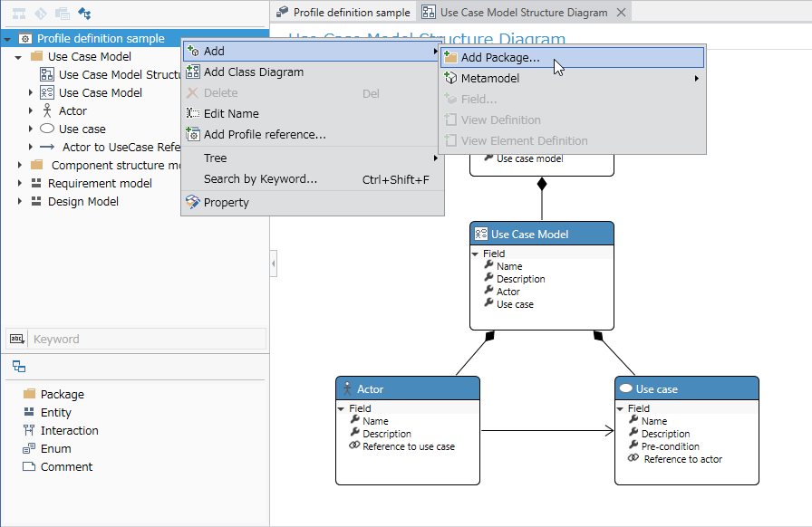Open Property from context menu
The width and height of the screenshot is (812, 527).
[313, 203]
